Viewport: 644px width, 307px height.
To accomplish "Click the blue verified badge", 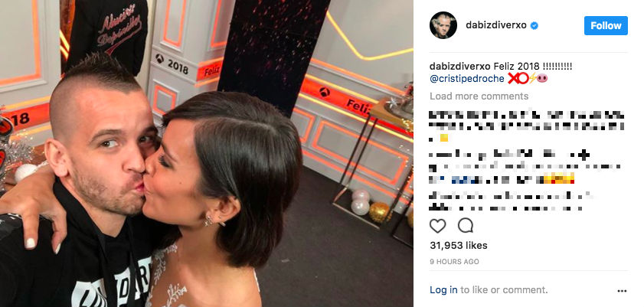I will point(534,25).
